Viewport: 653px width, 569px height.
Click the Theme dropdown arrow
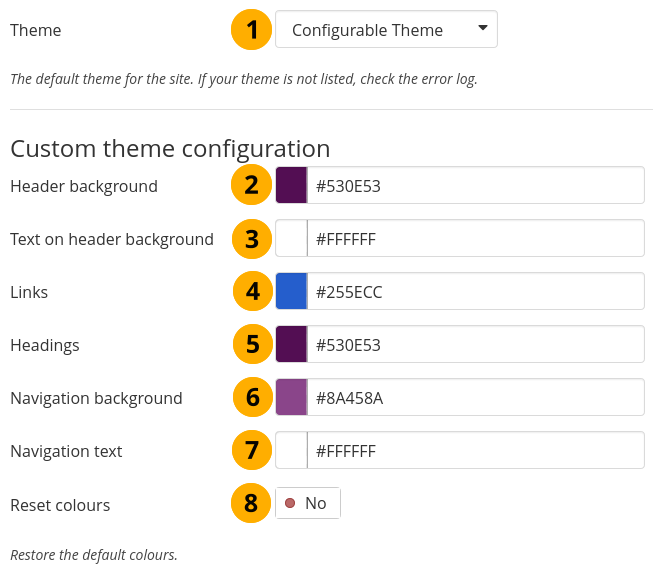click(x=482, y=29)
